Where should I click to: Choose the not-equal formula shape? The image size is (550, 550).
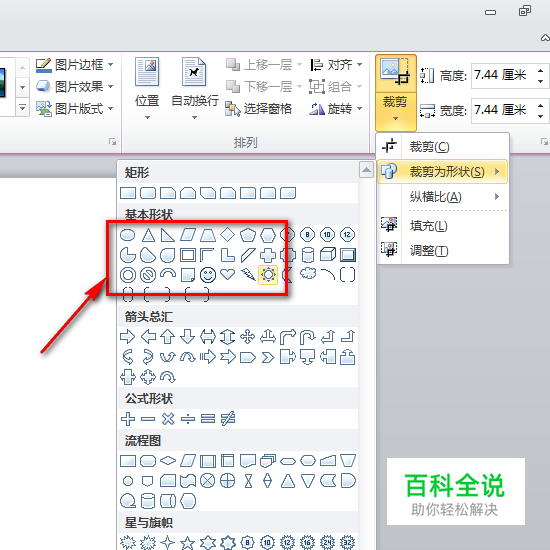tap(228, 419)
